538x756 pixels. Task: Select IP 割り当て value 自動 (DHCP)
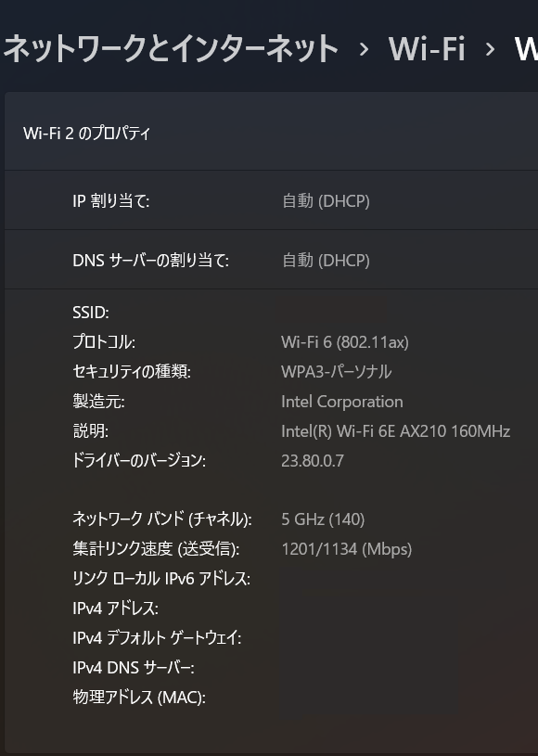click(326, 200)
